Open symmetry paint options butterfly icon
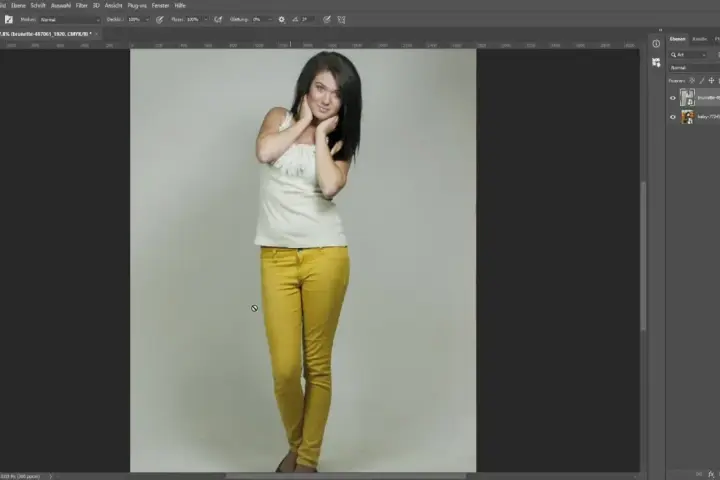720x480 pixels. click(x=341, y=20)
